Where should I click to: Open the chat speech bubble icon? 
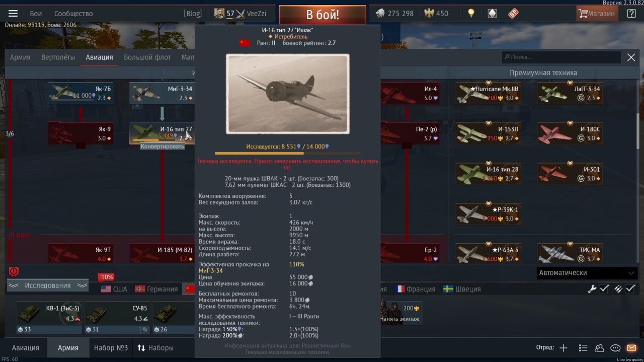615,348
